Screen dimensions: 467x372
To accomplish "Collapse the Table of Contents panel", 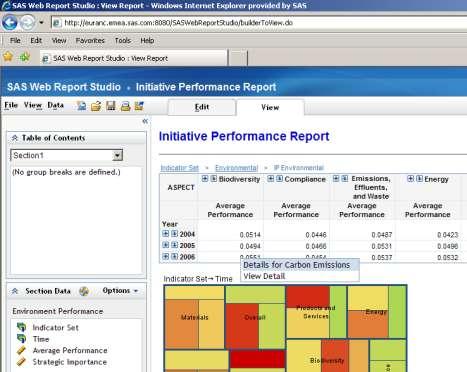I will (x=15, y=138).
